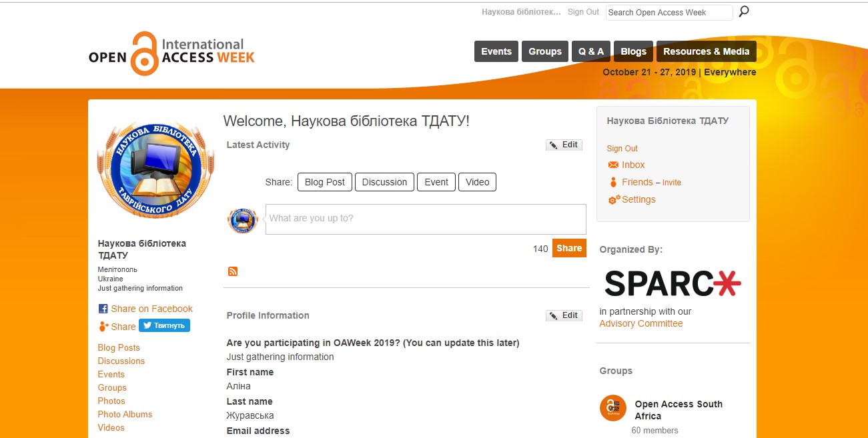Viewport: 868px width, 438px height.
Task: Click the Facebook icon beside Share on Facebook
Action: 103,309
